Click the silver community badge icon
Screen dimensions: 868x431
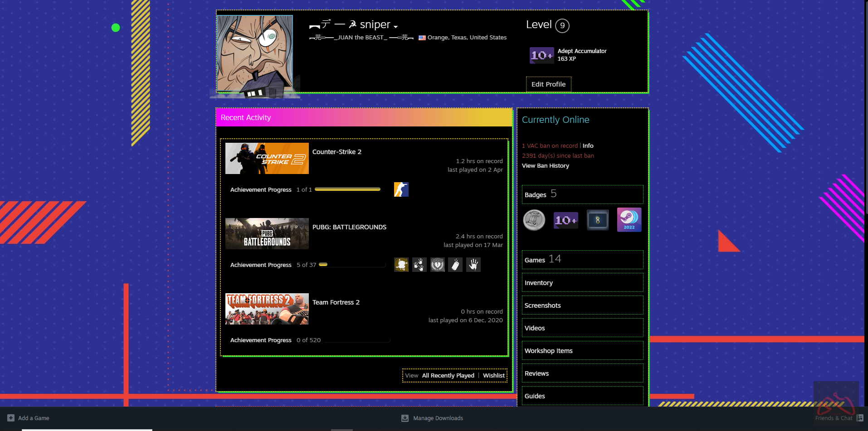coord(534,220)
